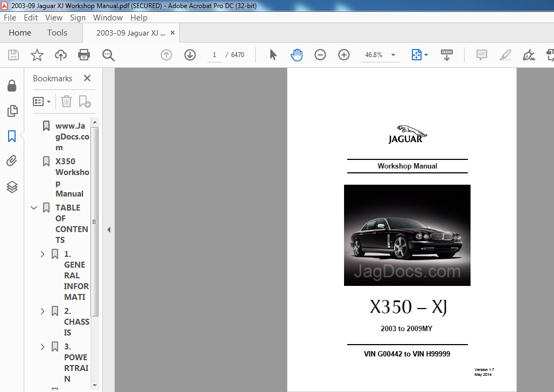Select the arrow Selection tool

pos(273,55)
